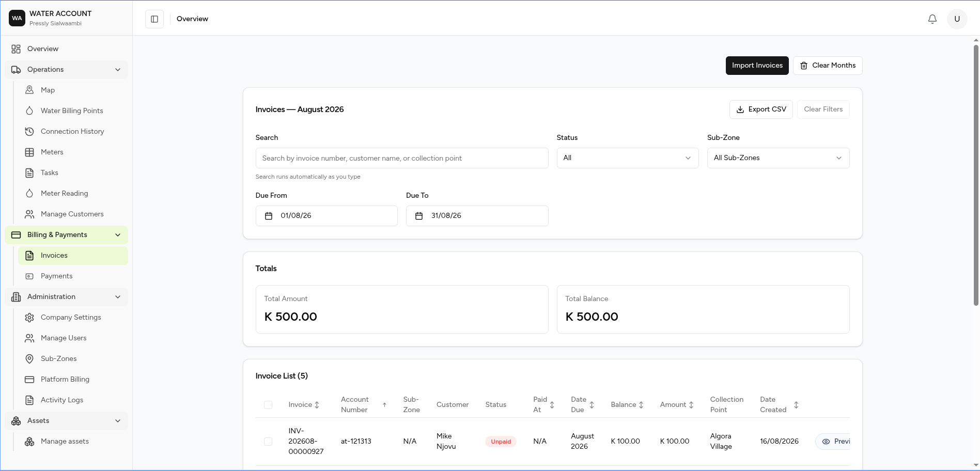Sort by Amount column arrows
The width and height of the screenshot is (980, 471).
coord(691,405)
